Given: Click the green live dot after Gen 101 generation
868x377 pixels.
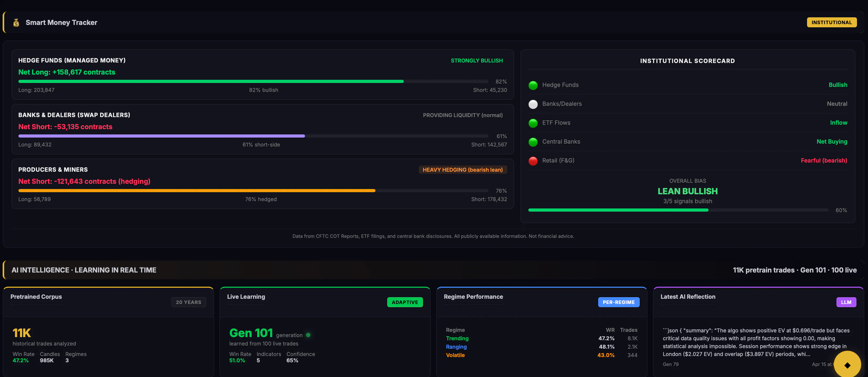Looking at the screenshot, I should 308,335.
